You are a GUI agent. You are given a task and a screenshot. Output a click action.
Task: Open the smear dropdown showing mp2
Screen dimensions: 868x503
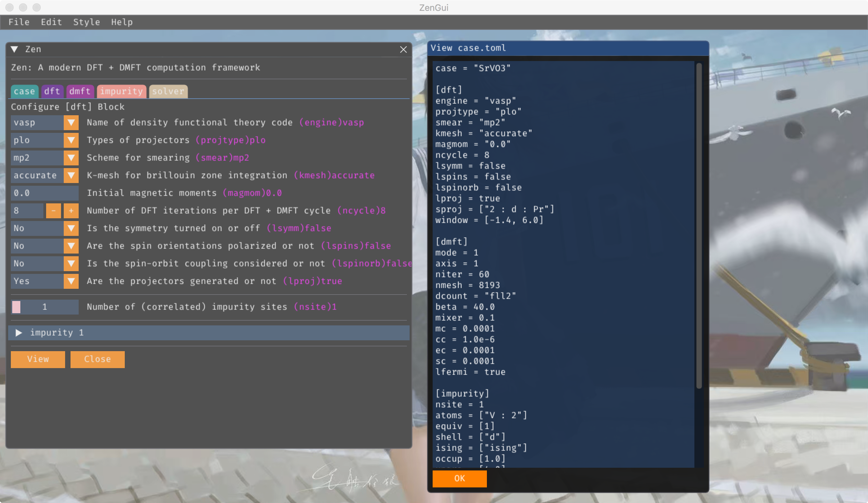(x=45, y=158)
